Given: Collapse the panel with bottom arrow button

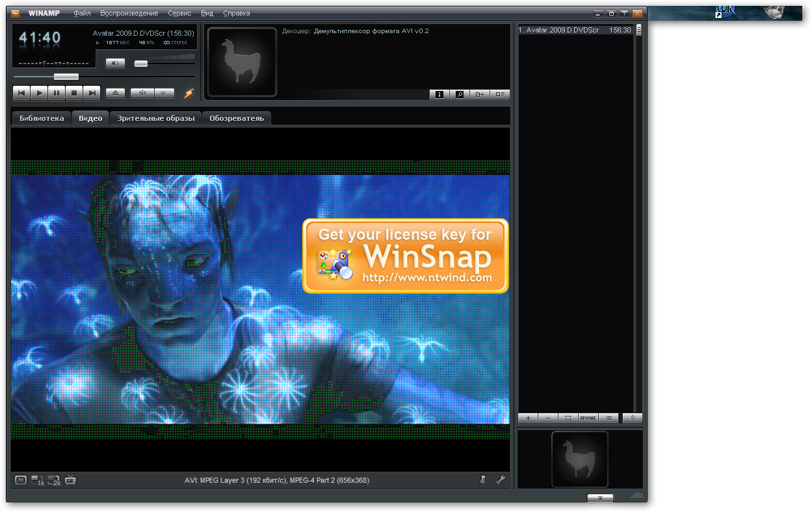Looking at the screenshot, I should 600,498.
